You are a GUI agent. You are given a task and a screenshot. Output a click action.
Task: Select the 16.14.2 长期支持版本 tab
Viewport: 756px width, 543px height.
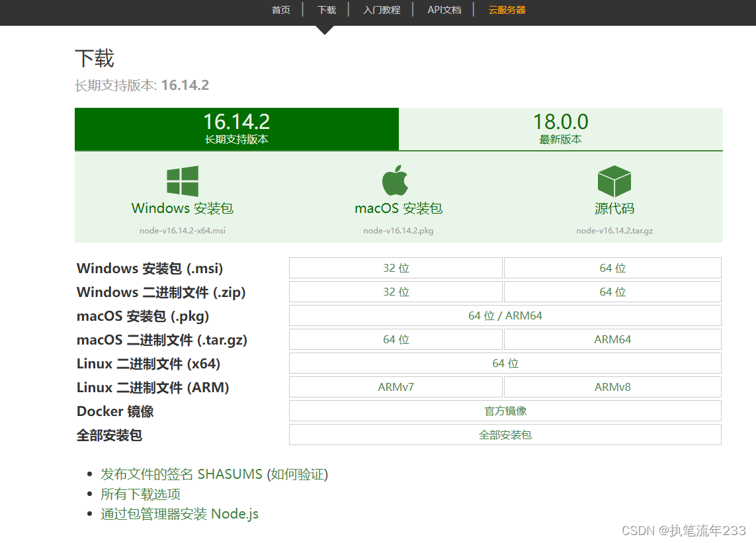(237, 129)
